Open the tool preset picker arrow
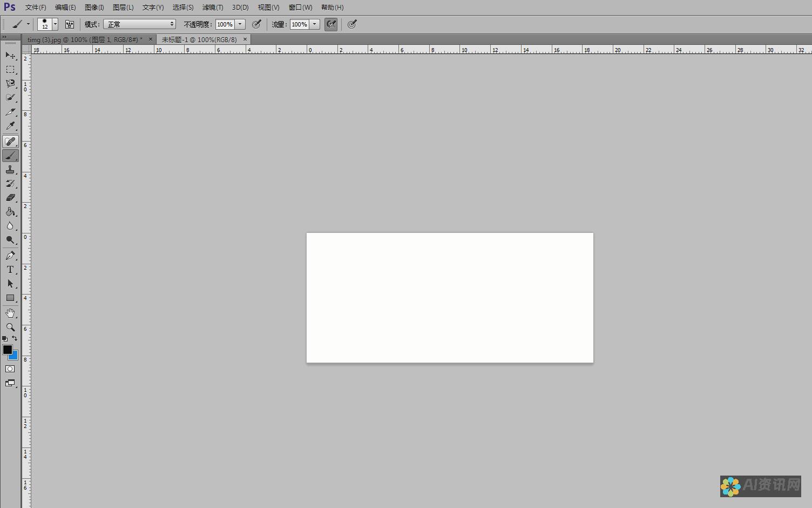 tap(28, 24)
